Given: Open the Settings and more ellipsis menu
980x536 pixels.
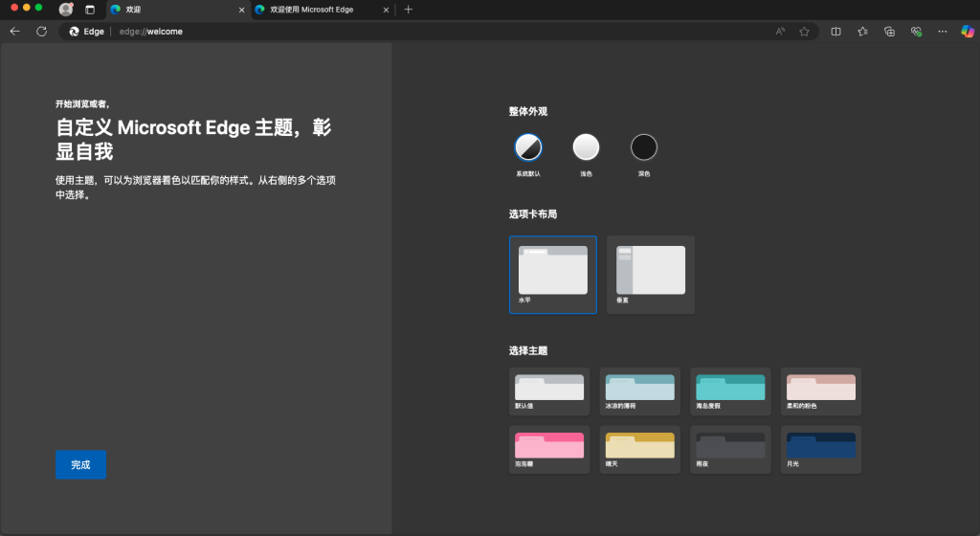Looking at the screenshot, I should (x=942, y=32).
